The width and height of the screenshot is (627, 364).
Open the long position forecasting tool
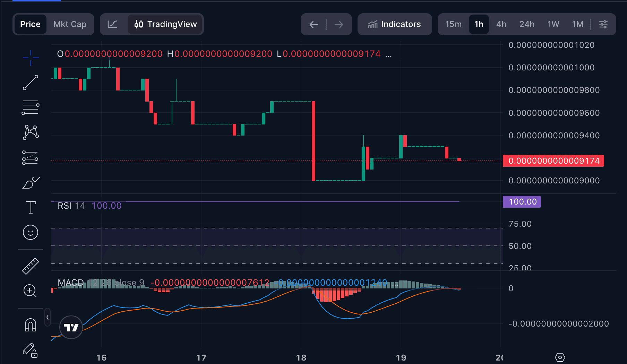pyautogui.click(x=31, y=157)
